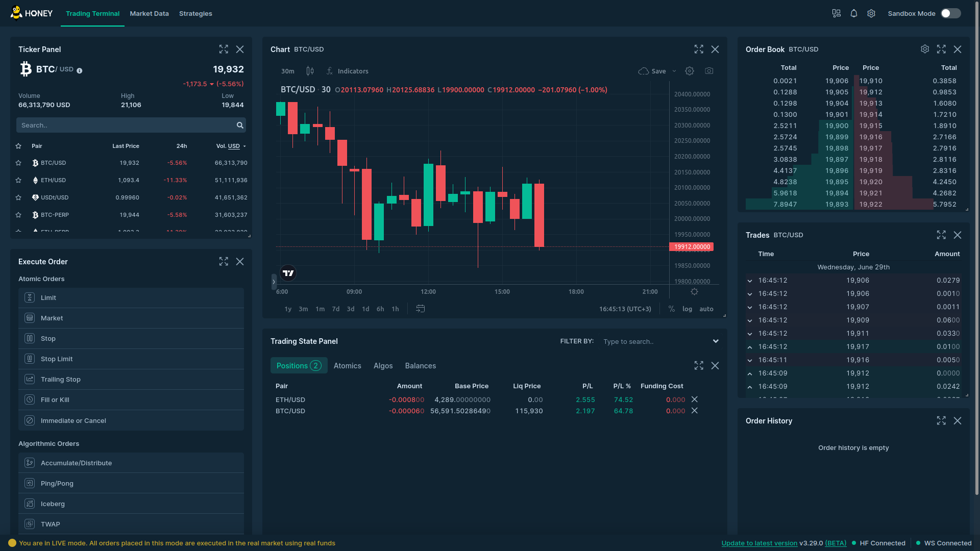Click the 19912.00000 price marker
The image size is (980, 551).
pos(692,247)
